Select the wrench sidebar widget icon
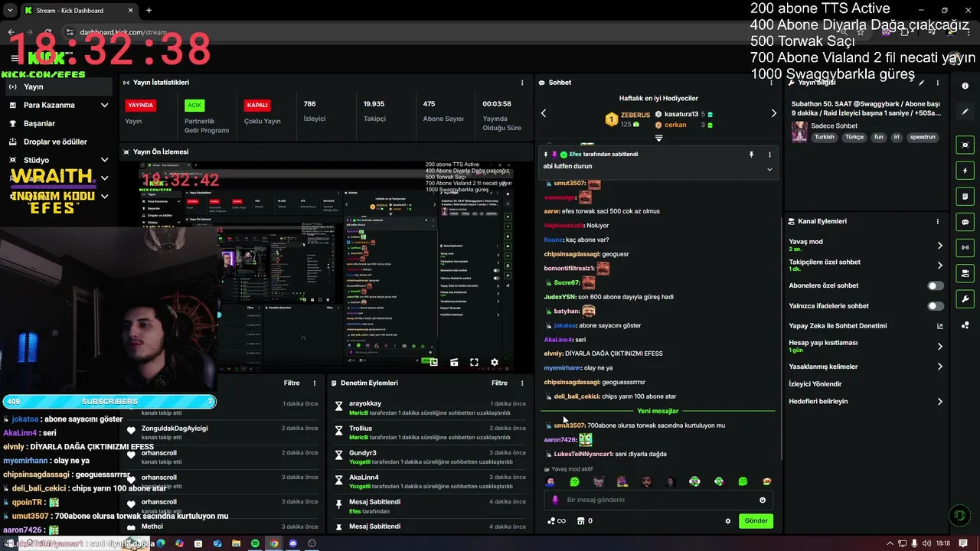This screenshot has height=551, width=980. point(965,299)
